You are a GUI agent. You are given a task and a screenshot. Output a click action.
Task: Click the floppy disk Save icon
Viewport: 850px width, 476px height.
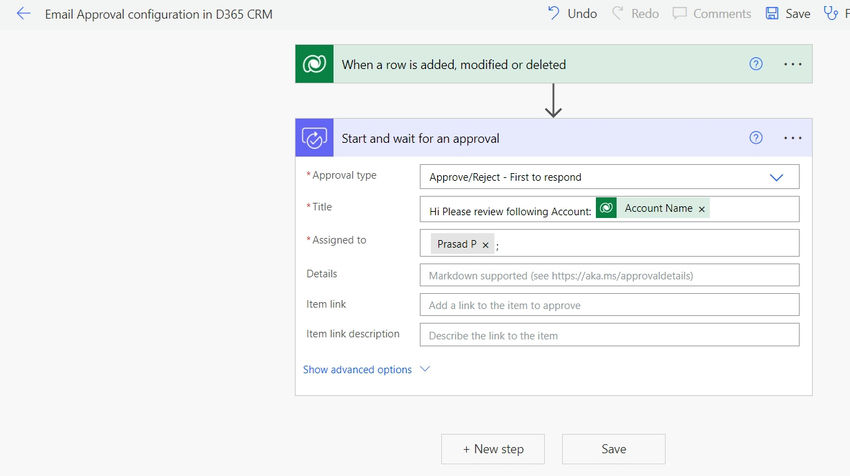[772, 14]
